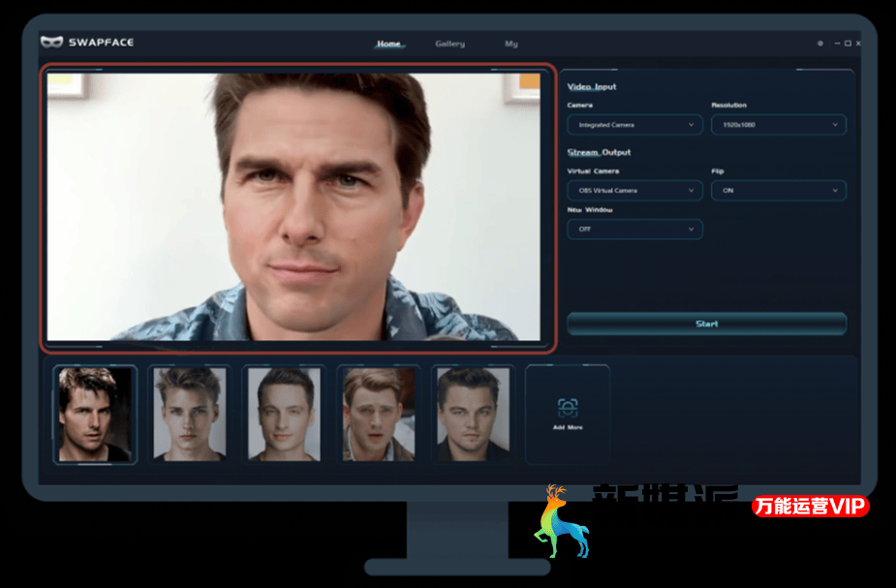Viewport: 896px width, 588px height.
Task: Minimize the Swapface window
Action: coord(836,44)
